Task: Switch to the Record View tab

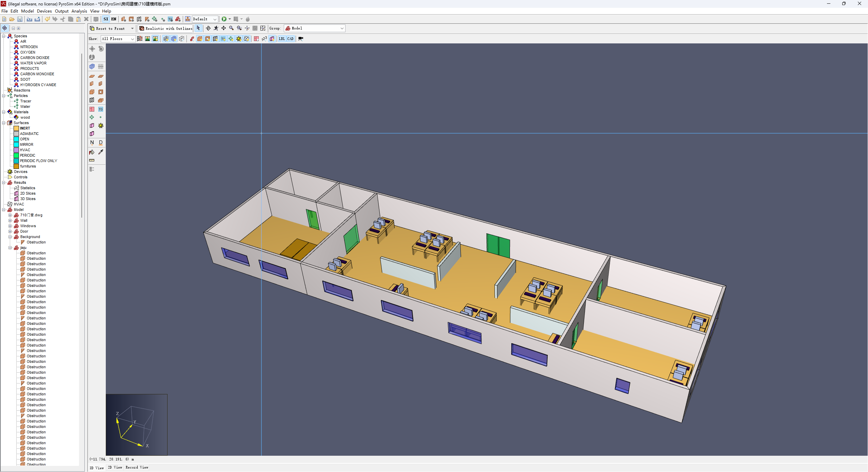Action: 137,468
